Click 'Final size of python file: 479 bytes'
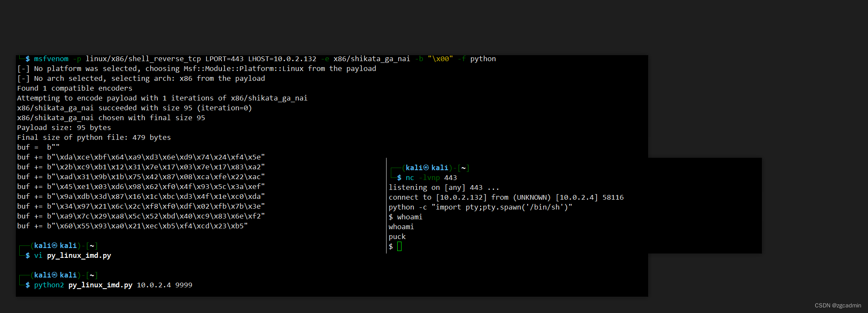Image resolution: width=868 pixels, height=313 pixels. [x=94, y=138]
